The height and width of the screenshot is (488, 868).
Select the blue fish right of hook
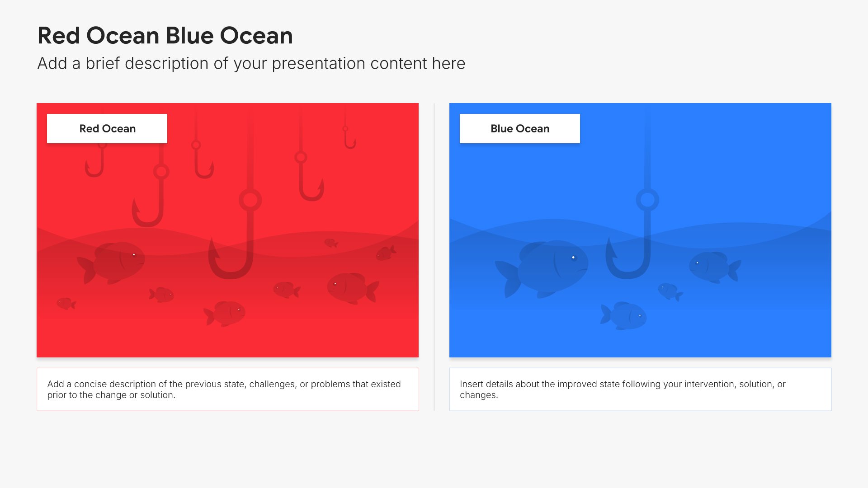[x=715, y=267]
